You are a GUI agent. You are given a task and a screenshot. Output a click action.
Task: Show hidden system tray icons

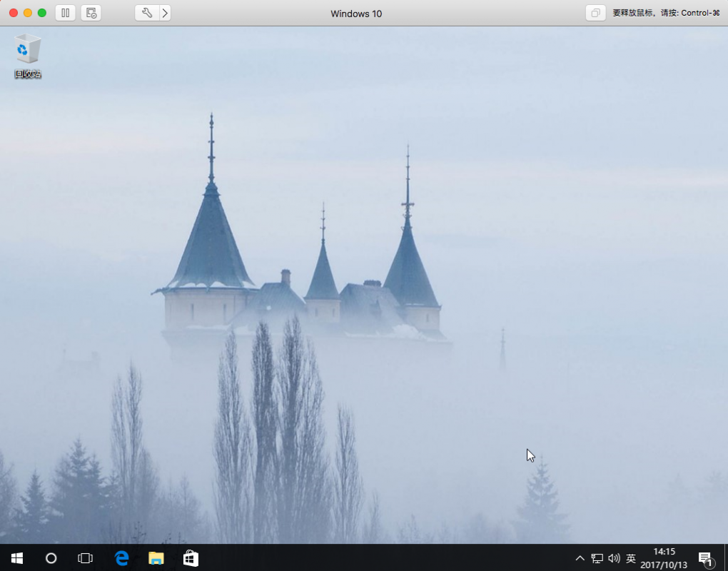[580, 558]
